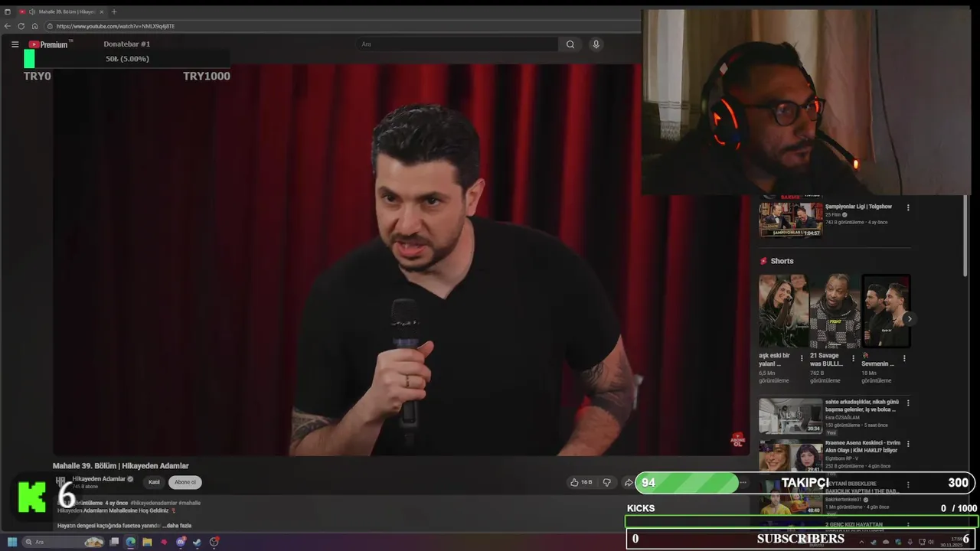The image size is (980, 551).
Task: Open a new browser tab
Action: tap(114, 11)
